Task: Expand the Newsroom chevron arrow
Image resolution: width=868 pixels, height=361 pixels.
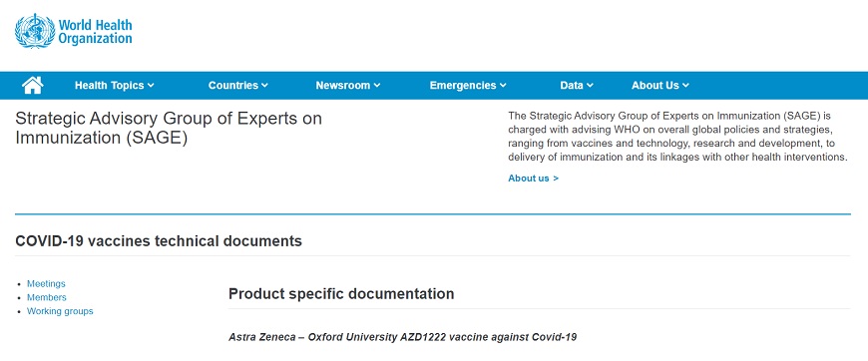Action: point(377,86)
